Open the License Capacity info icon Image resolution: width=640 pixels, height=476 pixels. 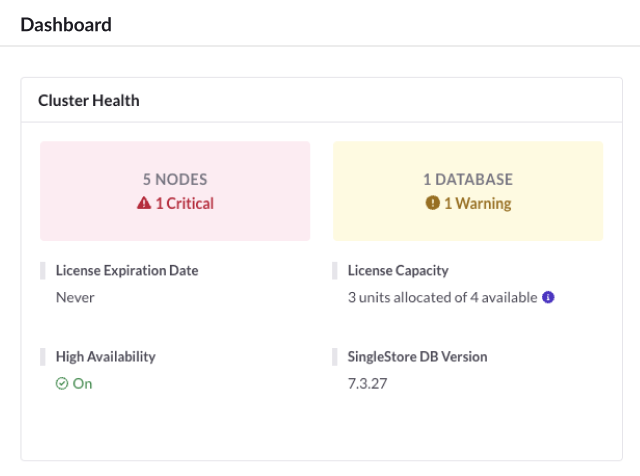click(548, 297)
